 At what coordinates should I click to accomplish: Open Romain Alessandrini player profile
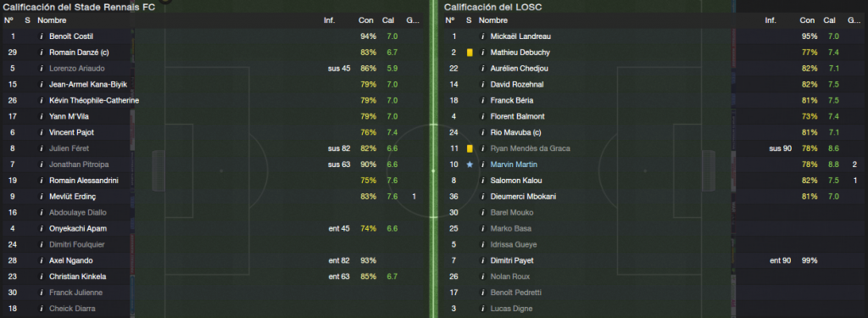84,181
